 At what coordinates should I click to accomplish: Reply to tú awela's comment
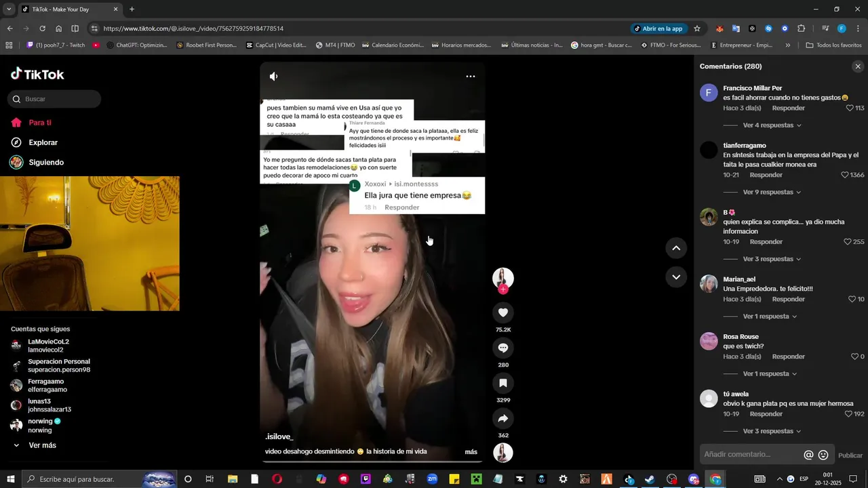pyautogui.click(x=766, y=414)
